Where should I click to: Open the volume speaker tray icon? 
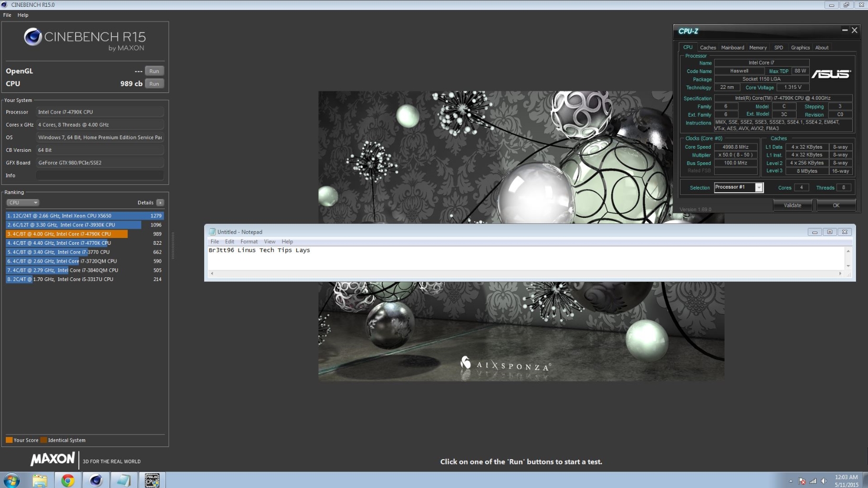click(824, 481)
